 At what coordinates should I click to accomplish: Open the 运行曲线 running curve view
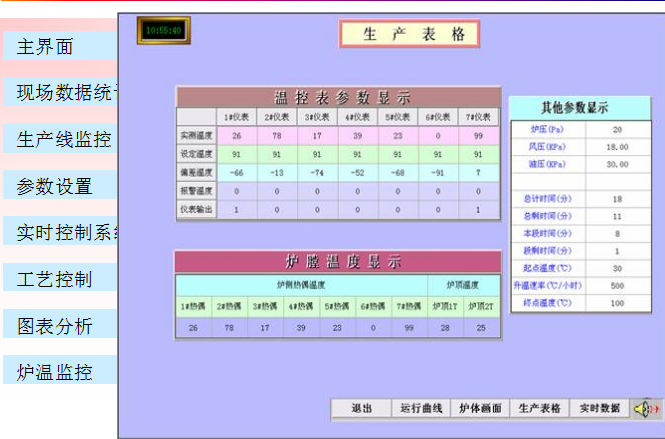pos(419,409)
